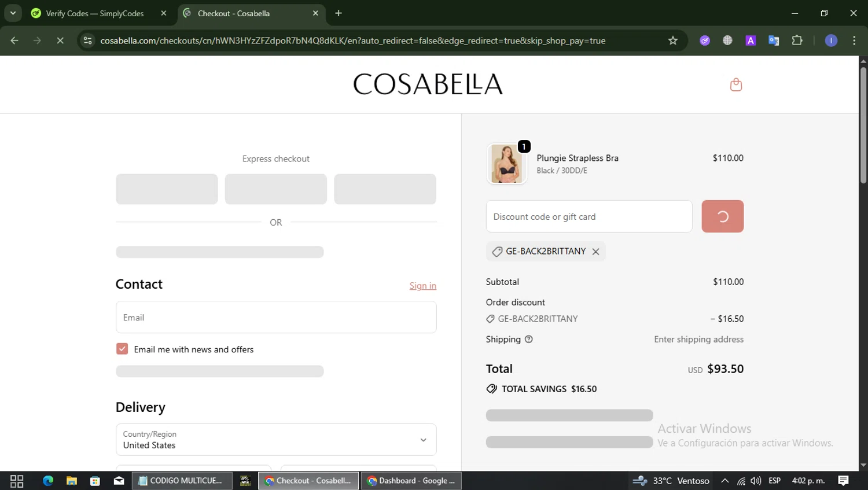Click the browser back arrow

[x=14, y=40]
